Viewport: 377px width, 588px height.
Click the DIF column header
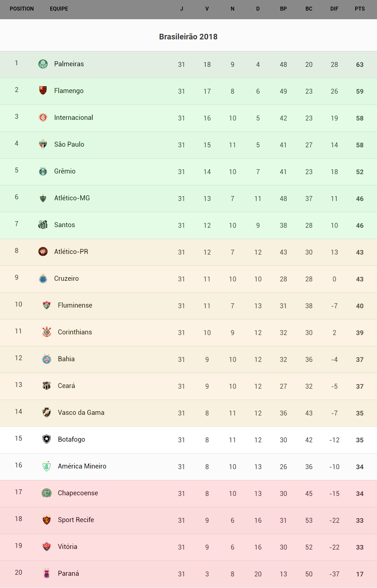[x=334, y=9]
